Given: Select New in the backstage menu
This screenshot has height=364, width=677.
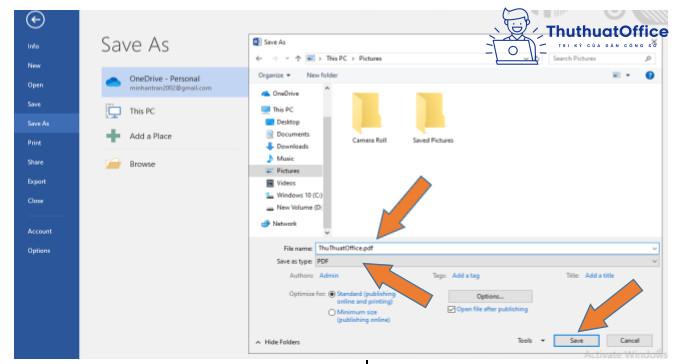Looking at the screenshot, I should 34,66.
